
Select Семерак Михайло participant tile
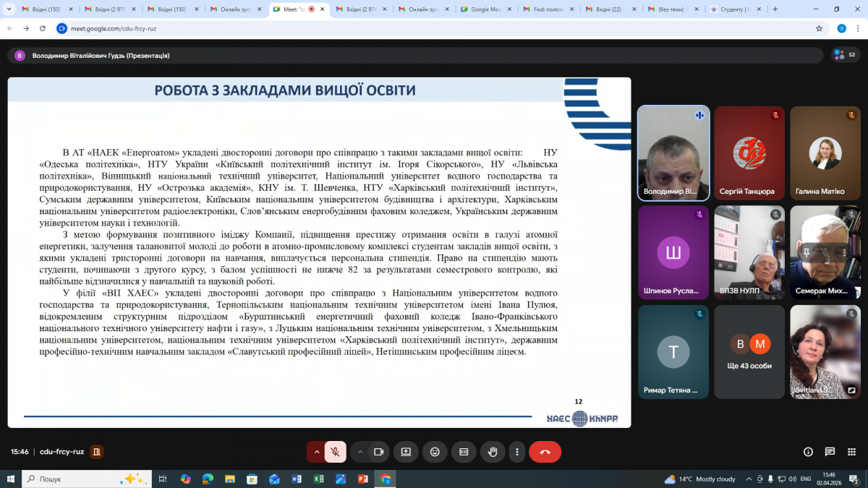[x=825, y=252]
